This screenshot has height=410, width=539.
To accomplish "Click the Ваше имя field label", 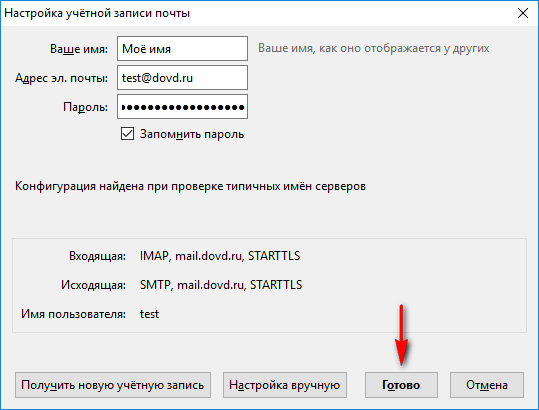I will click(x=79, y=49).
